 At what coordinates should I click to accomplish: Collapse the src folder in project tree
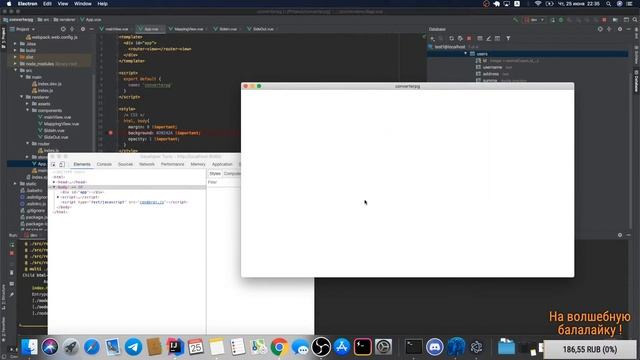point(16,70)
